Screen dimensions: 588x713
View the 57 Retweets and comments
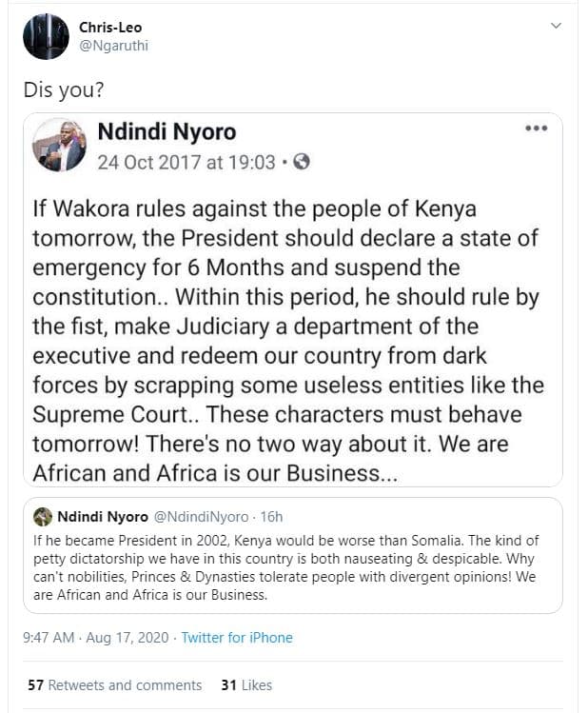pos(114,685)
